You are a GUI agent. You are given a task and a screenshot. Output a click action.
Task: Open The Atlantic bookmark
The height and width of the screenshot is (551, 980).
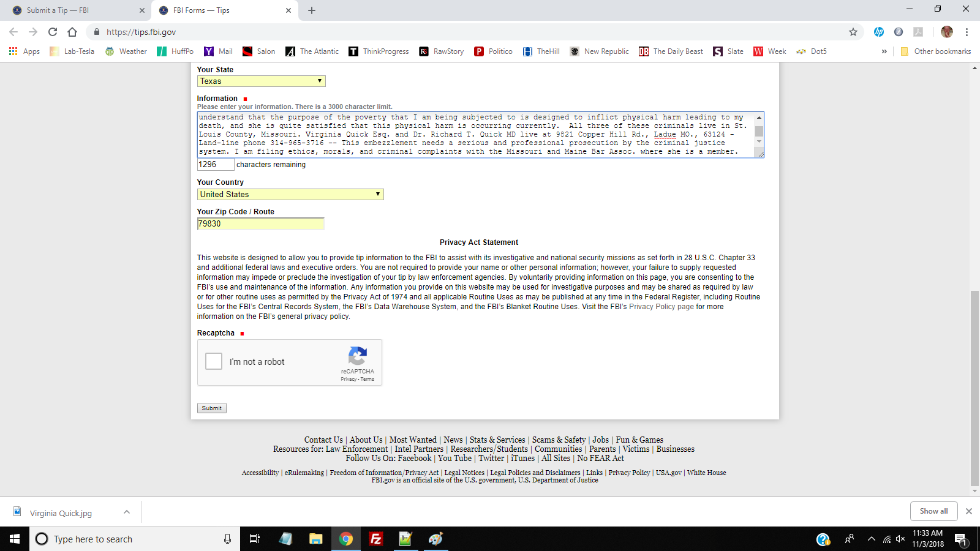[312, 51]
